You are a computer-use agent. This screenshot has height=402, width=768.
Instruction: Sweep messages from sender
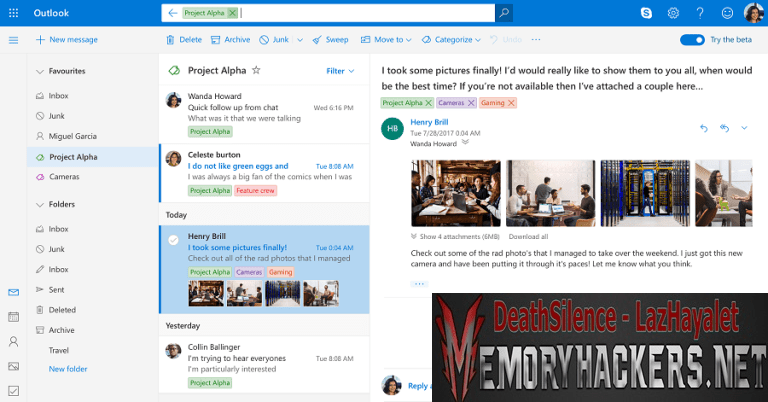click(331, 40)
